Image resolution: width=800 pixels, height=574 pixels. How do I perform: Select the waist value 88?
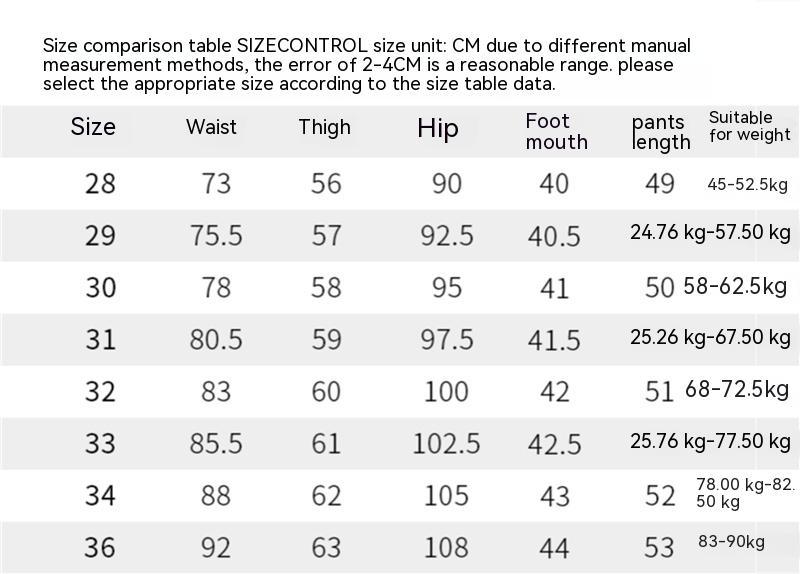pyautogui.click(x=216, y=496)
